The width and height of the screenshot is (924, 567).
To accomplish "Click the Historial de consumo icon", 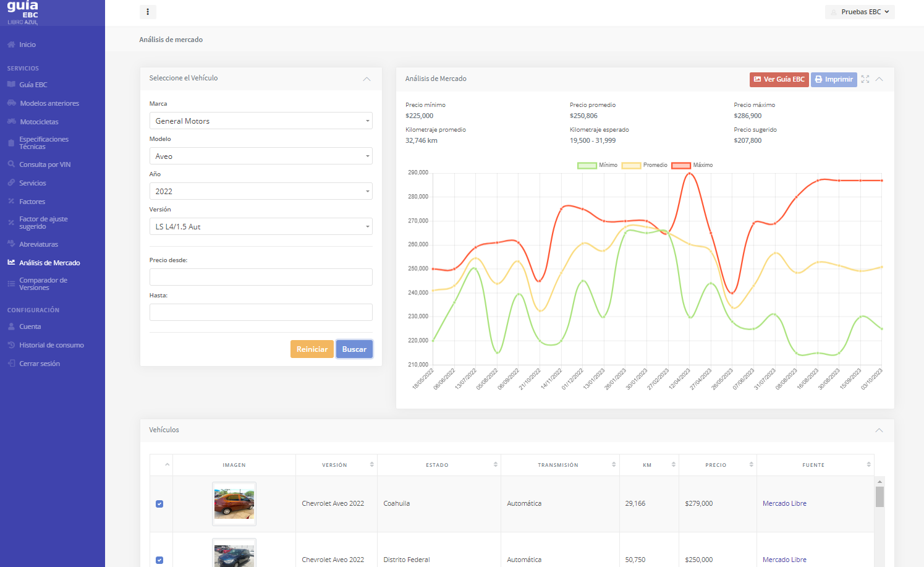I will (11, 345).
